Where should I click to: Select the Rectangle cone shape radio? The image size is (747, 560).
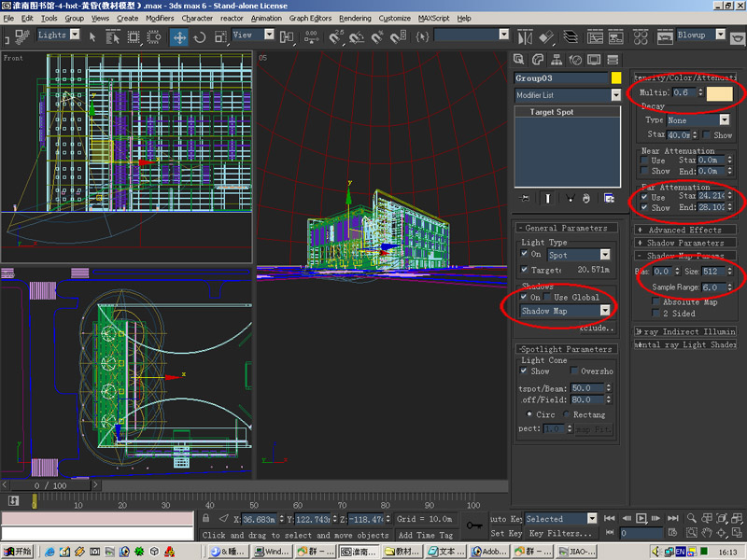pos(566,414)
